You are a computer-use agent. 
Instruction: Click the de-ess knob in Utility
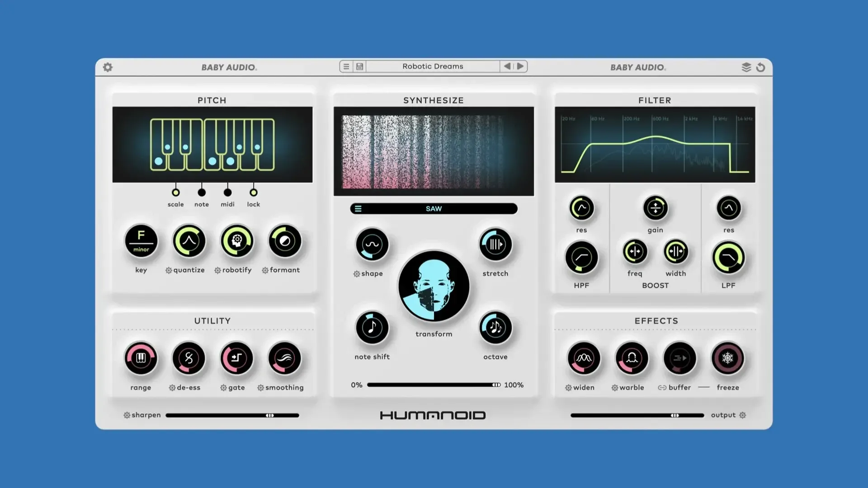pyautogui.click(x=189, y=358)
